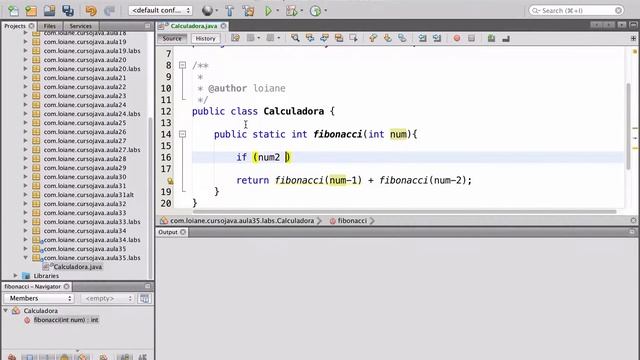The width and height of the screenshot is (640, 360).
Task: Expand the com.loiane.cursojava.aula19 package
Action: pyautogui.click(x=26, y=42)
